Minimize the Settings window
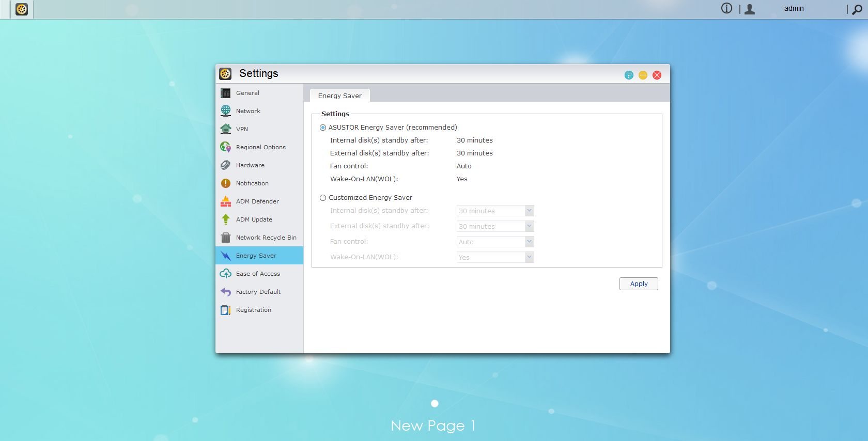 [x=643, y=75]
